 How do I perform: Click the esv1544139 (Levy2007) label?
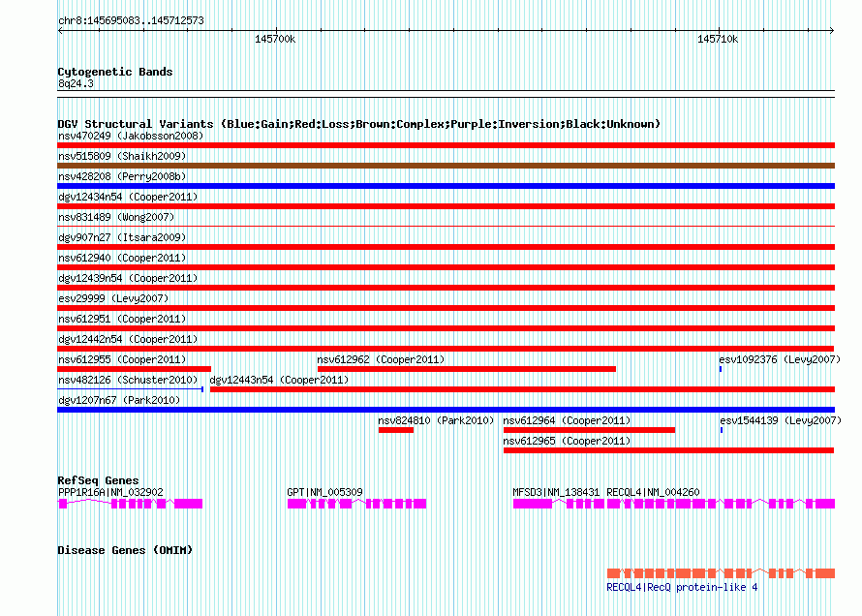pyautogui.click(x=781, y=420)
